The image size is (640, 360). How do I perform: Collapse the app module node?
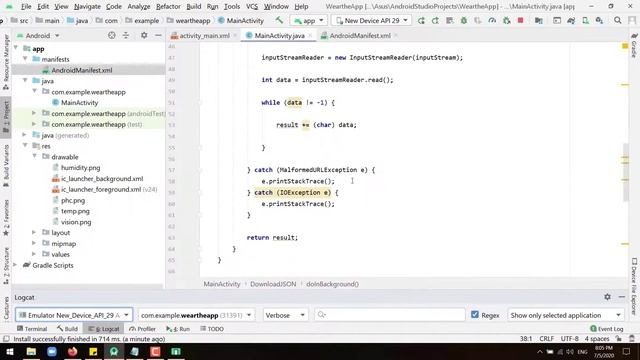16,49
